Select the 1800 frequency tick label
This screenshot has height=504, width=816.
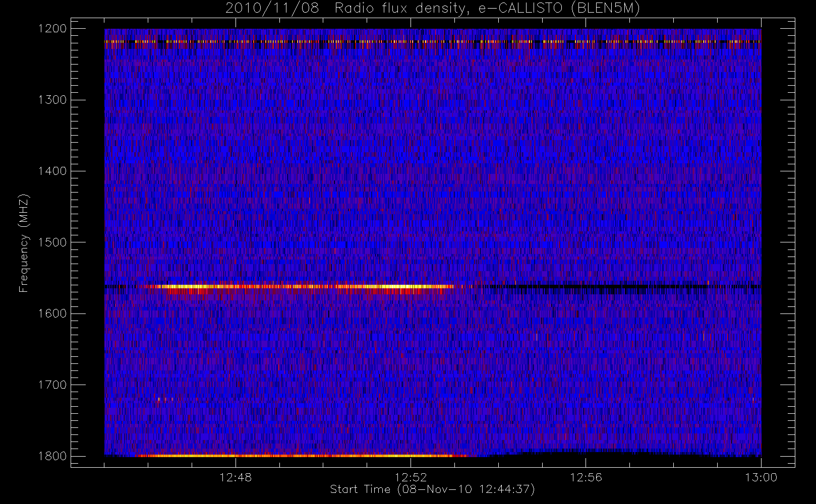(x=52, y=456)
